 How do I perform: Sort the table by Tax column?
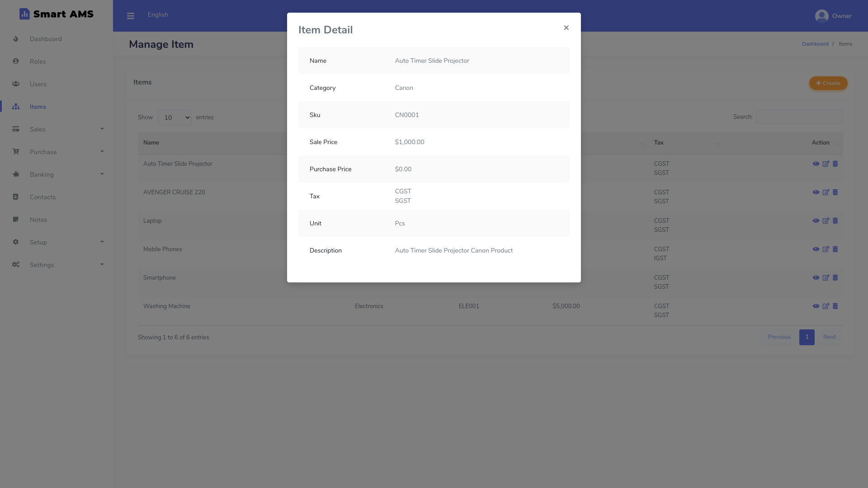click(659, 142)
